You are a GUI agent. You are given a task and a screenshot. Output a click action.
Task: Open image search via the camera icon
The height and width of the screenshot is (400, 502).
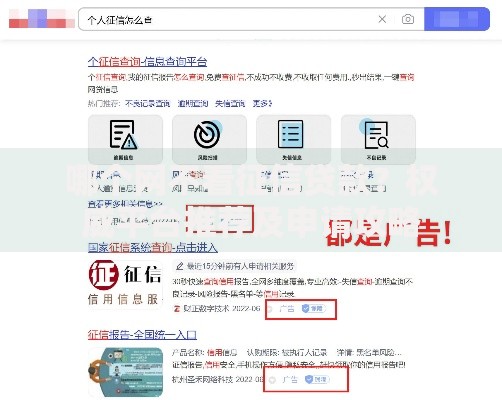tap(408, 19)
